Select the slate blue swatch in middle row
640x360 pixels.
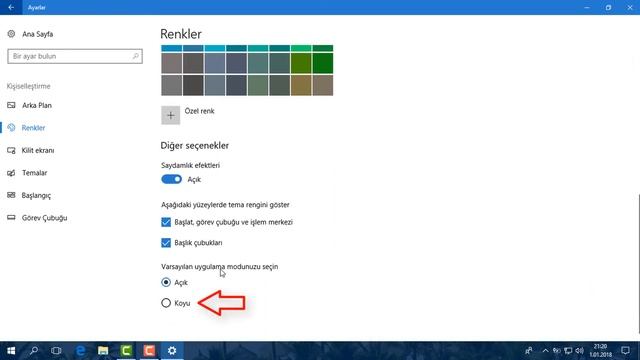pyautogui.click(x=215, y=63)
